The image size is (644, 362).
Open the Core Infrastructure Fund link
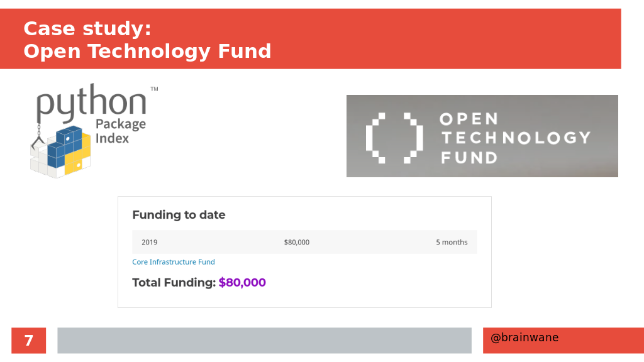point(174,262)
